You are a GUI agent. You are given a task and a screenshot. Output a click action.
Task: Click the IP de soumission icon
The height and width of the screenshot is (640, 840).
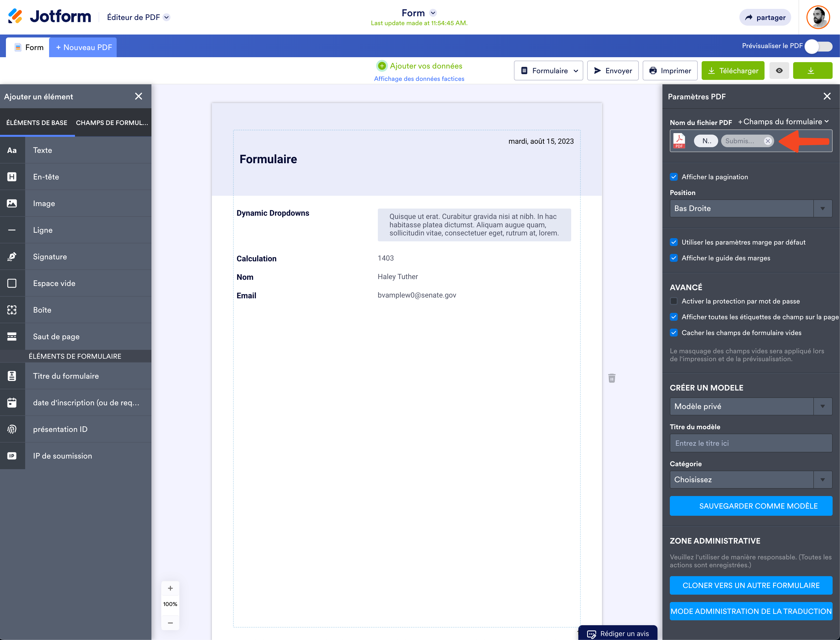coord(12,456)
